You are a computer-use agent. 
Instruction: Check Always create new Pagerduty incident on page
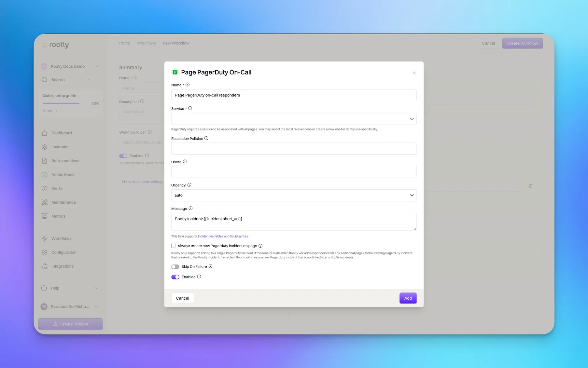coord(173,246)
